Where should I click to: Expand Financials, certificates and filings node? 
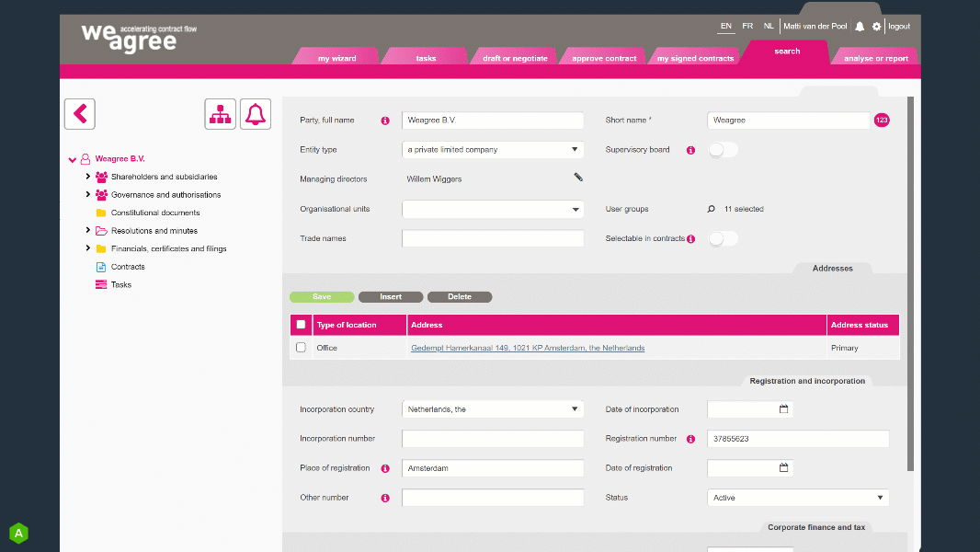tap(87, 248)
